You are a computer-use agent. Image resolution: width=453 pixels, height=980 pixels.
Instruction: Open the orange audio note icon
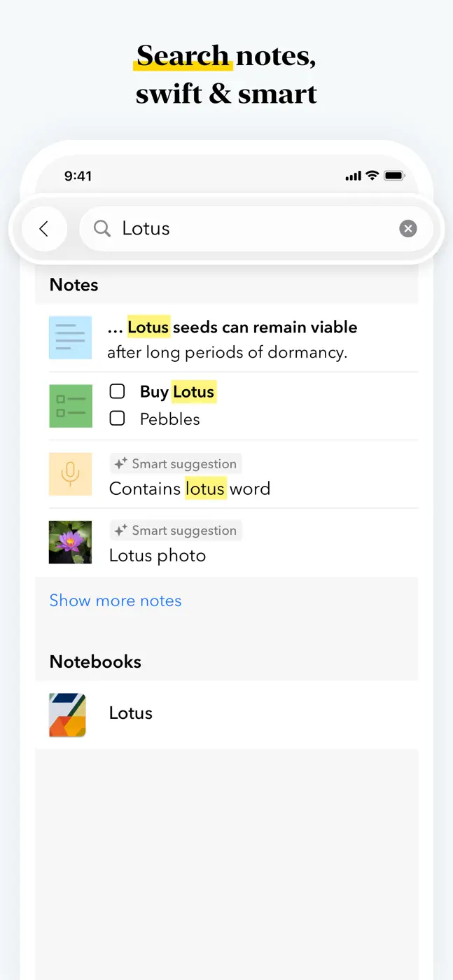pos(70,474)
